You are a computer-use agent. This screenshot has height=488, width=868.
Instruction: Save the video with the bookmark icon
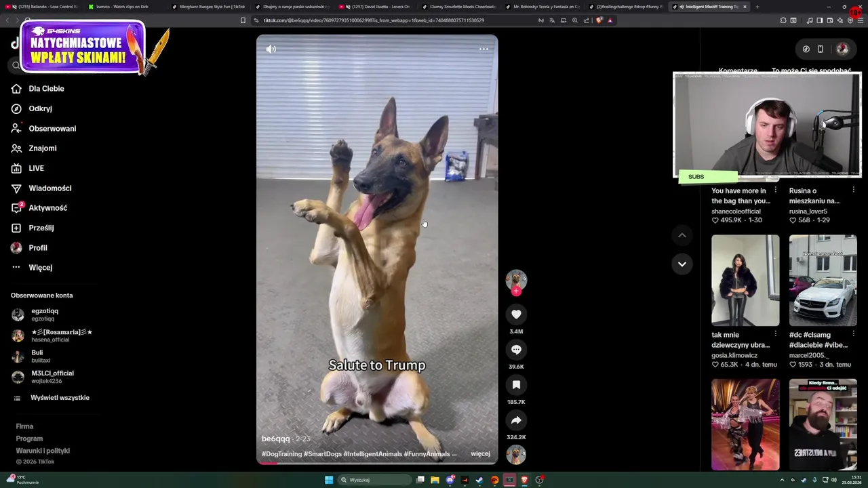(516, 385)
